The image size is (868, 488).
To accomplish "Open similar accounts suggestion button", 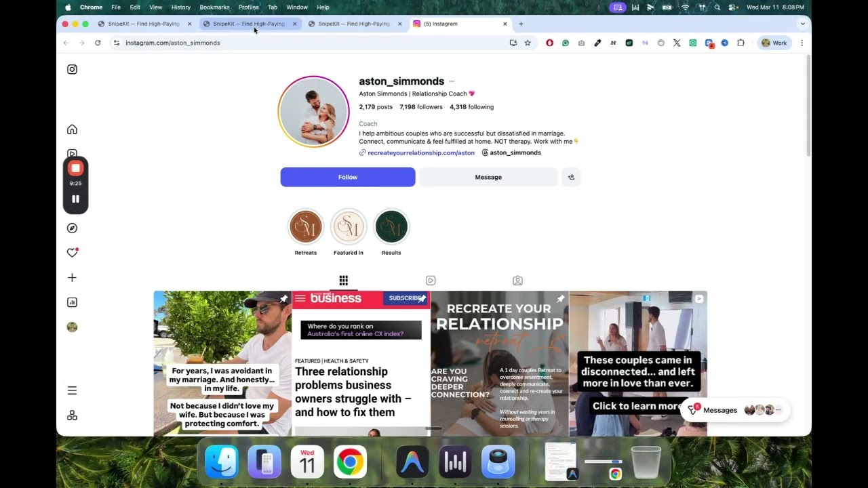I will [571, 177].
